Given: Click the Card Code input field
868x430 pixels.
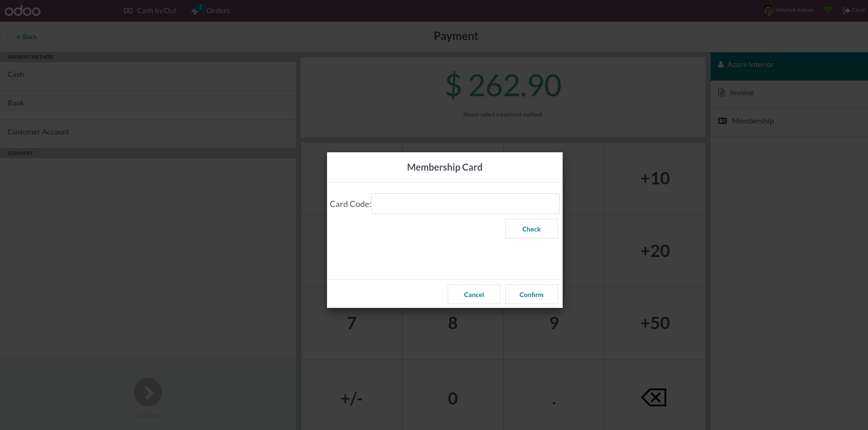Looking at the screenshot, I should (465, 204).
